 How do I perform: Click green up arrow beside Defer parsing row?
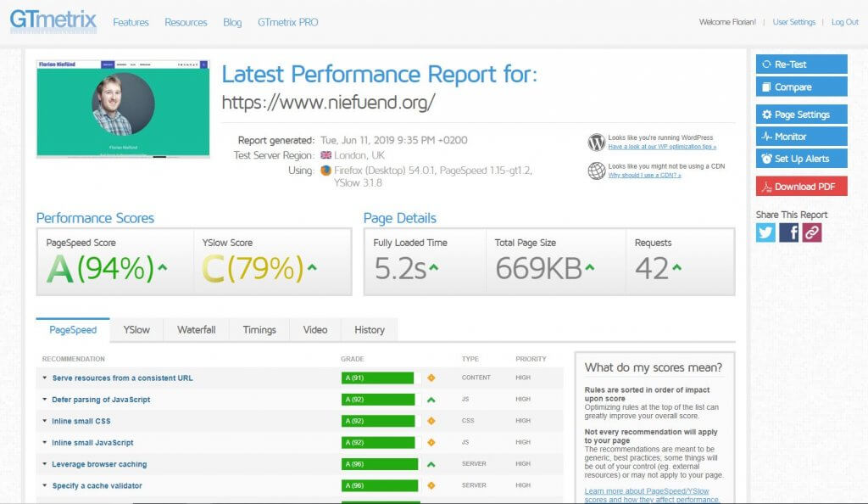[431, 400]
